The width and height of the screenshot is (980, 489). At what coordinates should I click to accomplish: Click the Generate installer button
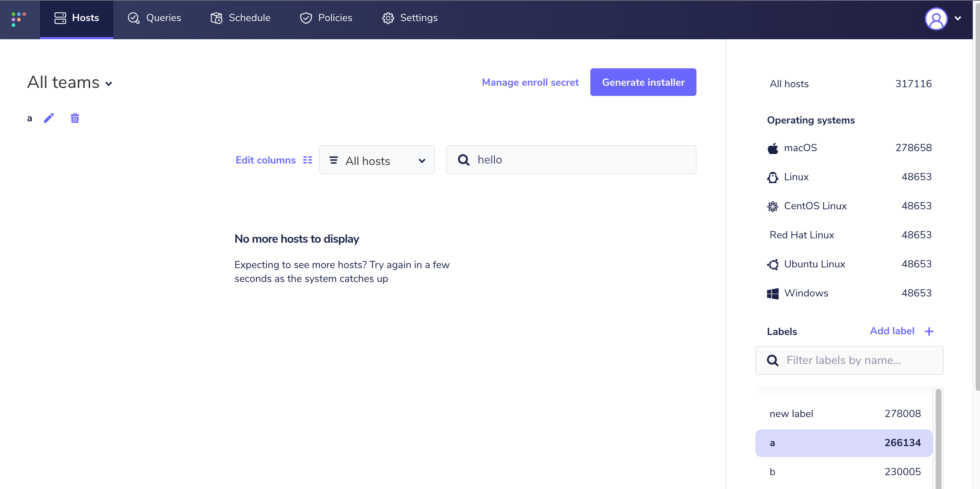[x=643, y=82]
